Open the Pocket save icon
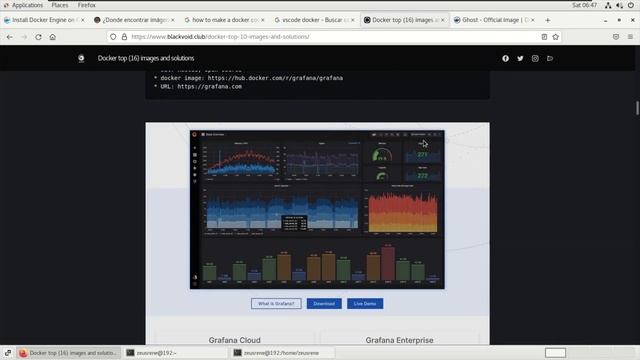The image size is (640, 360). click(x=616, y=37)
